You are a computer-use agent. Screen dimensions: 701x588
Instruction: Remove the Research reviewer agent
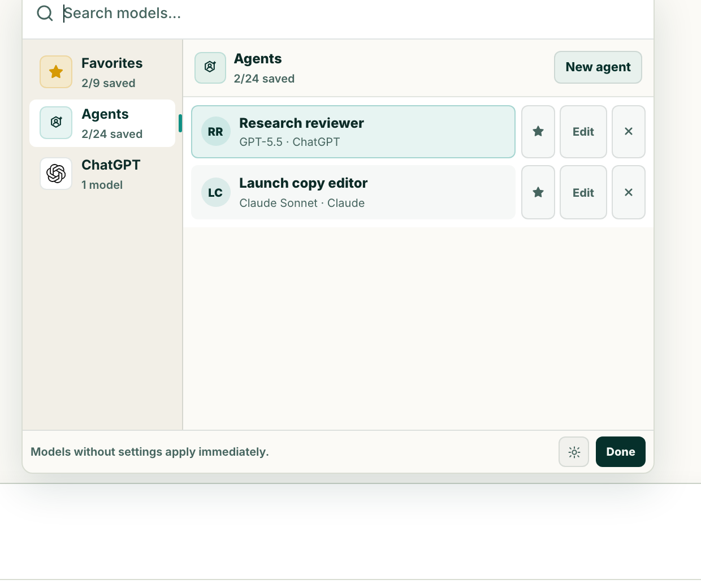629,132
